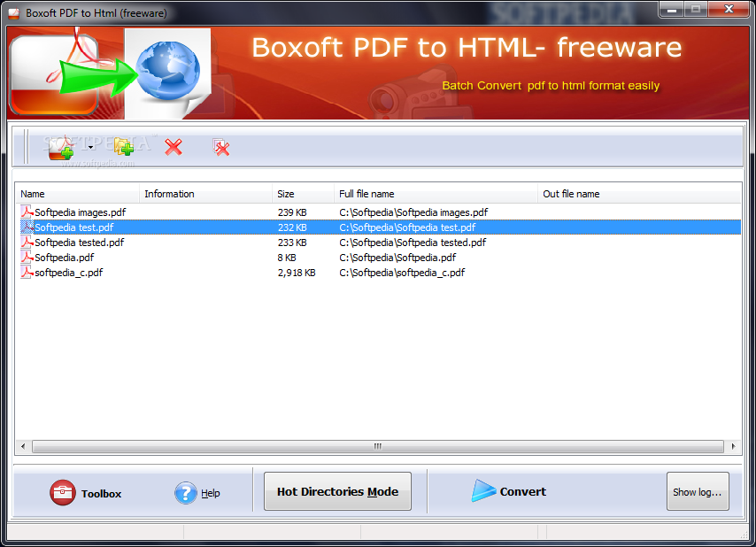Viewport: 756px width, 547px height.
Task: Click path C:\Softpedia\Softpedia images.pdf
Action: [x=413, y=212]
